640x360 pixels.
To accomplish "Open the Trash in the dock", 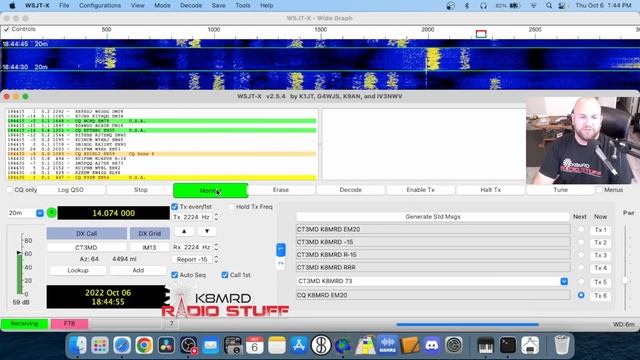I will (562, 345).
